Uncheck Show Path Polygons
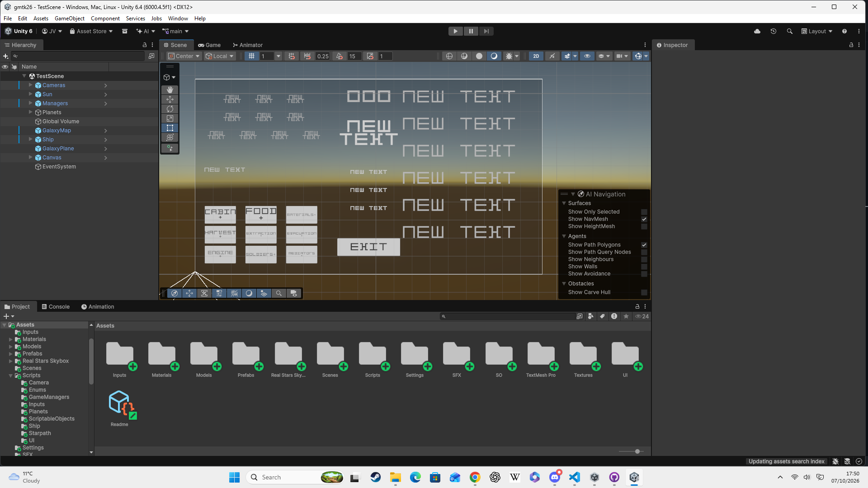The height and width of the screenshot is (488, 868). (x=644, y=245)
